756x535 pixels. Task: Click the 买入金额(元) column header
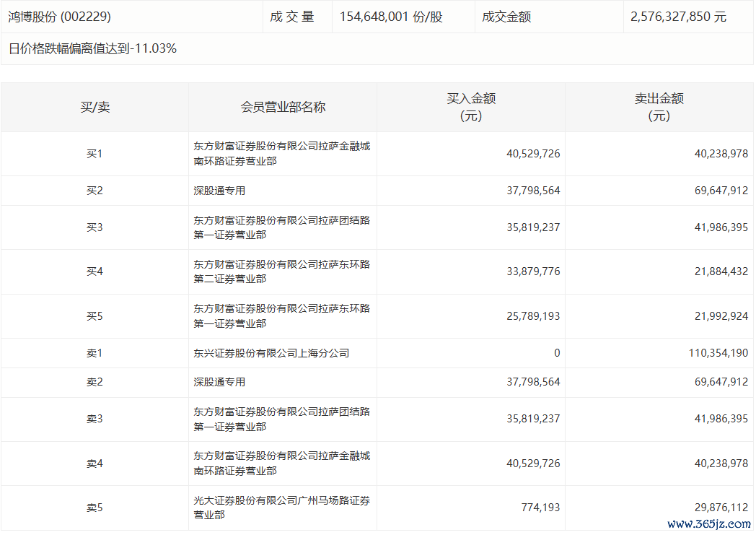(471, 107)
